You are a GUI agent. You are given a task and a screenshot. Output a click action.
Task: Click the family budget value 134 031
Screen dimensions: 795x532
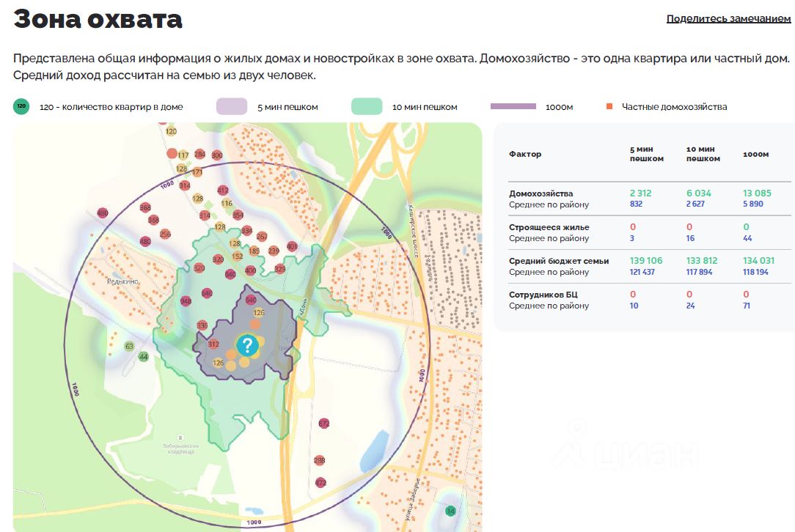(x=758, y=260)
